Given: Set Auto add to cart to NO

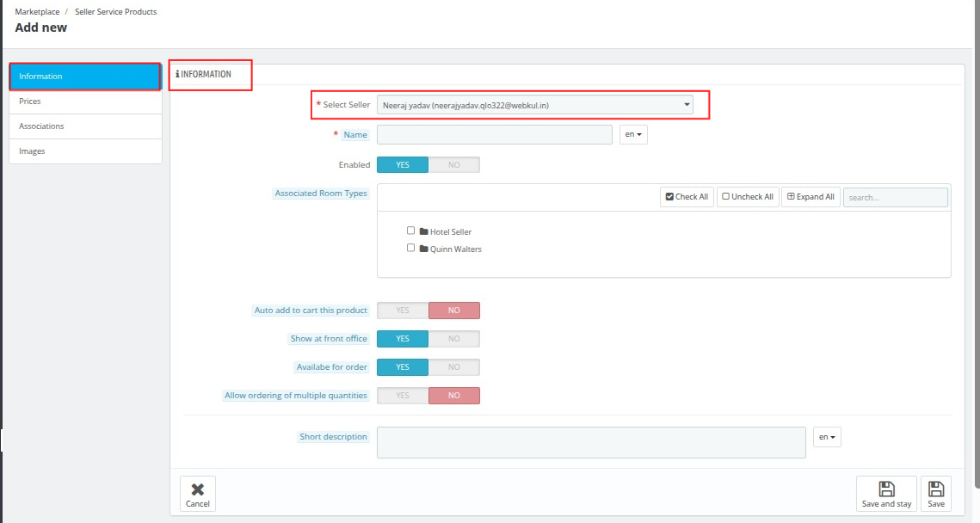Looking at the screenshot, I should pyautogui.click(x=453, y=311).
